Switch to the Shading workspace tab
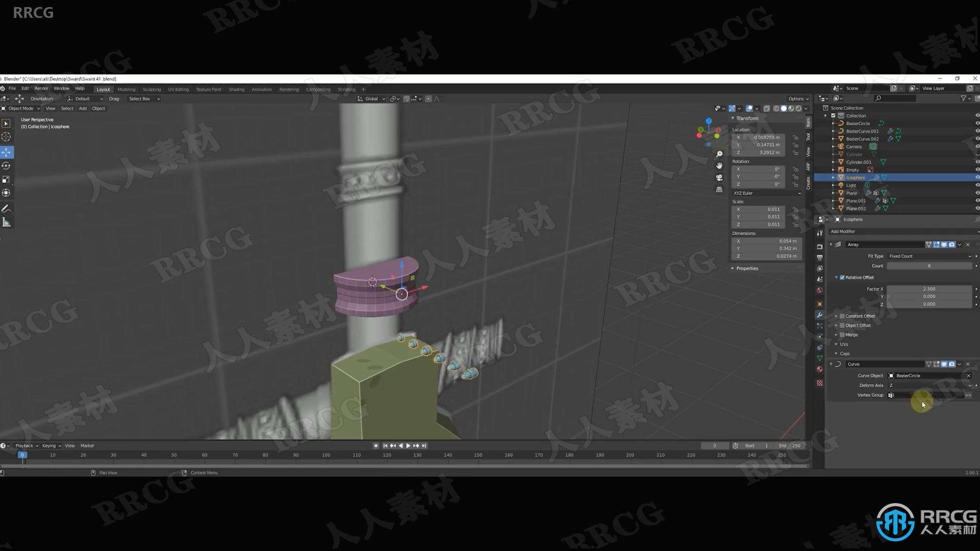 [236, 89]
